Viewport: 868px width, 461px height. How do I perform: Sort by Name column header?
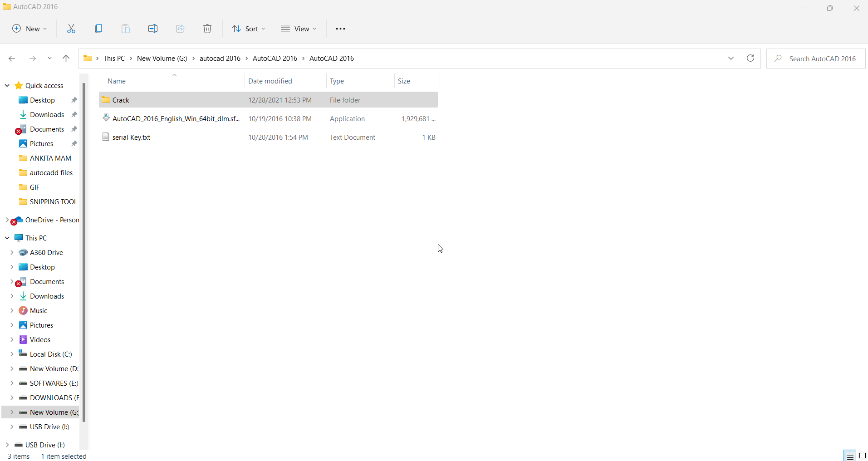172,81
